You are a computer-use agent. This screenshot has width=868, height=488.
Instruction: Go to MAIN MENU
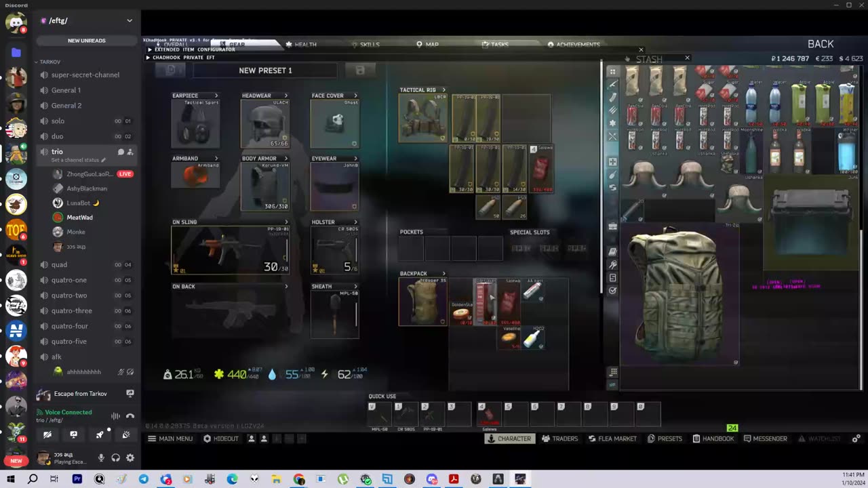click(170, 439)
